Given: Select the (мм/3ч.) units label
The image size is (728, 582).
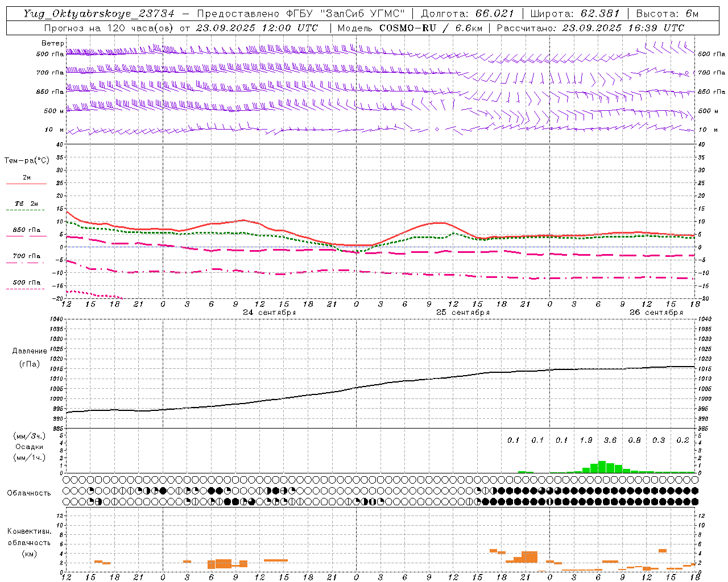Looking at the screenshot, I should click(29, 436).
